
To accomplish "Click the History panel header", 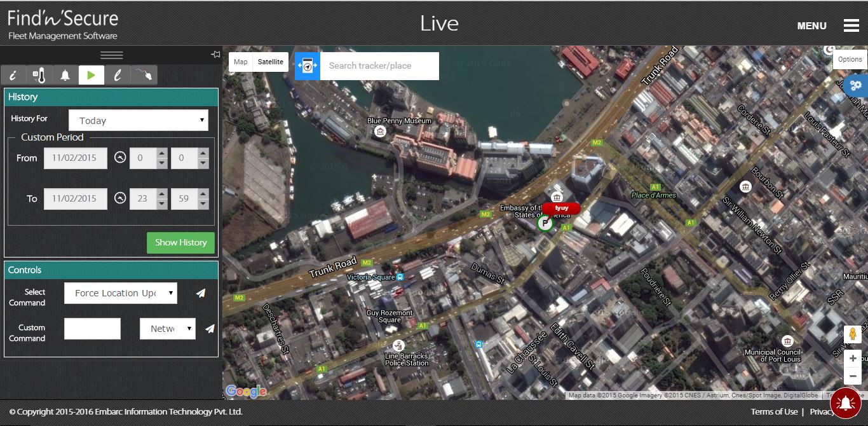I will [111, 97].
